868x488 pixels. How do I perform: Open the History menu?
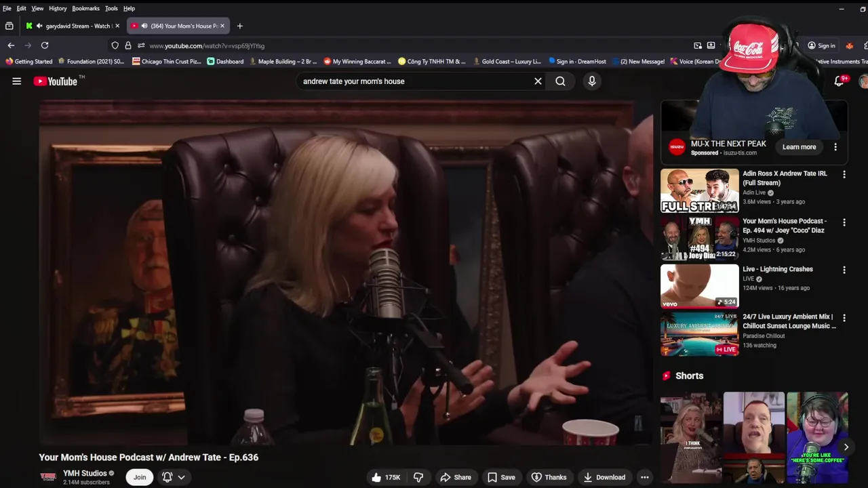(x=58, y=8)
